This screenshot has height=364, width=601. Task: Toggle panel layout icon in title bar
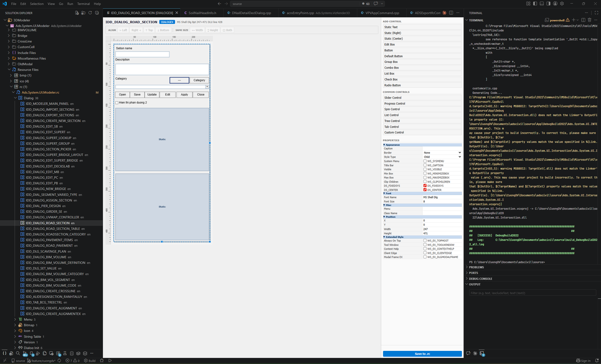pos(542,3)
